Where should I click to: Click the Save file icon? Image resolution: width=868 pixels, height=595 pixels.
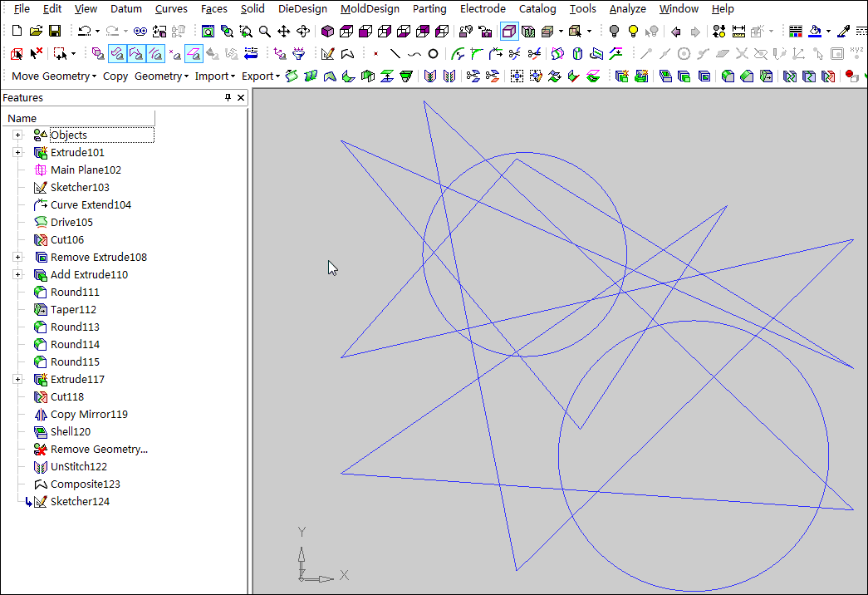point(54,32)
